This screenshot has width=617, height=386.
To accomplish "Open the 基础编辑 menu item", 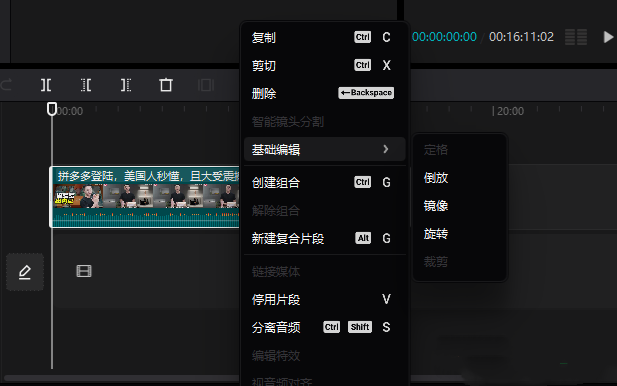I will pos(325,149).
